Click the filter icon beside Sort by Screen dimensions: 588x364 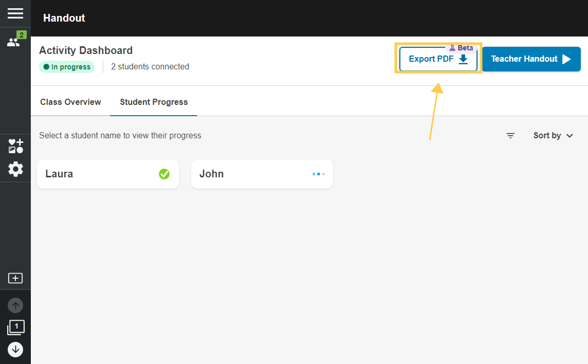[510, 136]
